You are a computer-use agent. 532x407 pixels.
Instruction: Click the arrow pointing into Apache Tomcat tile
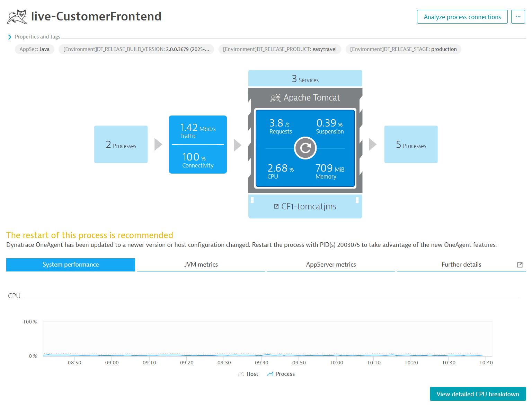coord(238,145)
